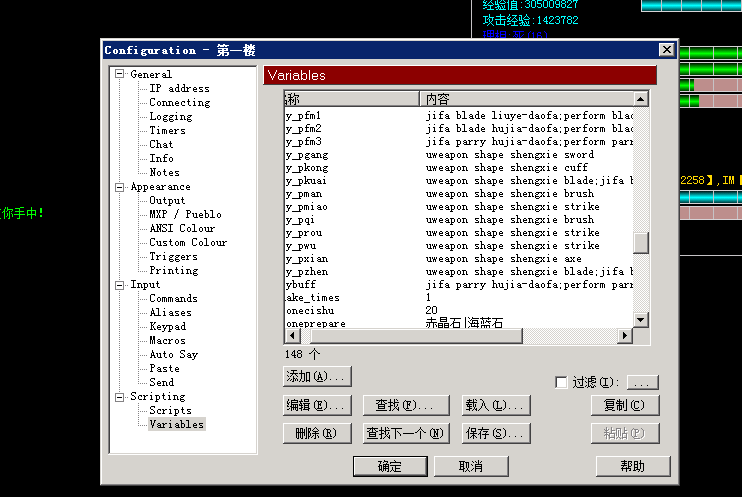Open the Notes page
The width and height of the screenshot is (742, 497).
pyautogui.click(x=164, y=172)
